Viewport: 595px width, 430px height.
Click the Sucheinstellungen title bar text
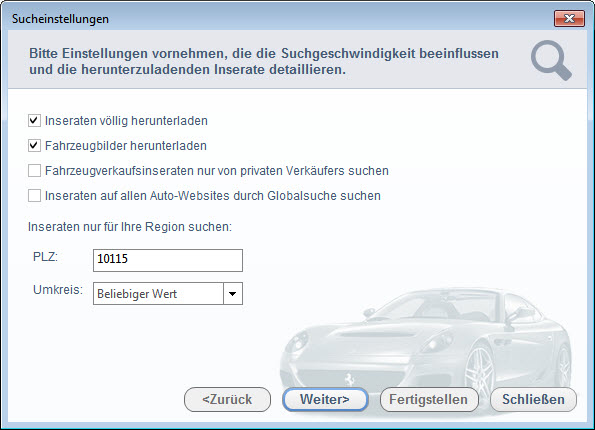(60, 19)
